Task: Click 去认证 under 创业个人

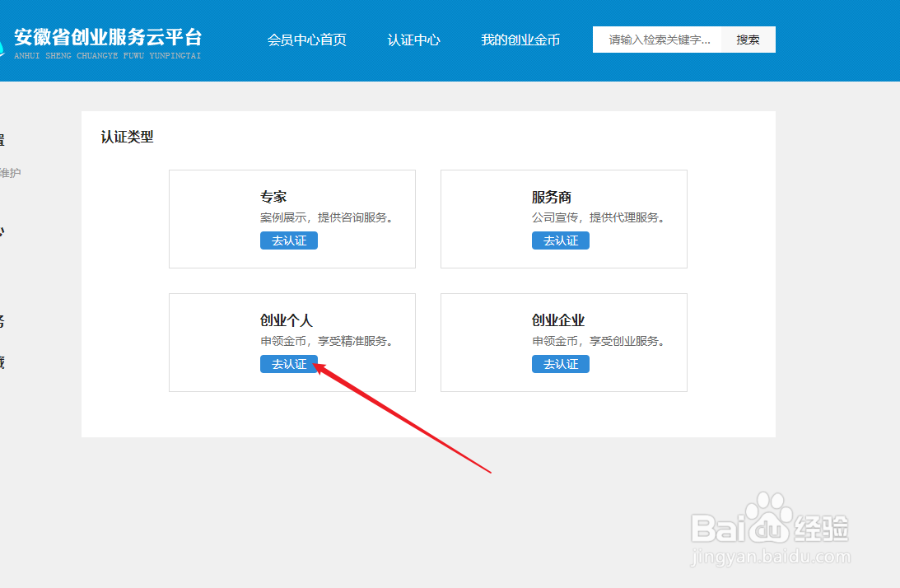Action: click(x=289, y=364)
